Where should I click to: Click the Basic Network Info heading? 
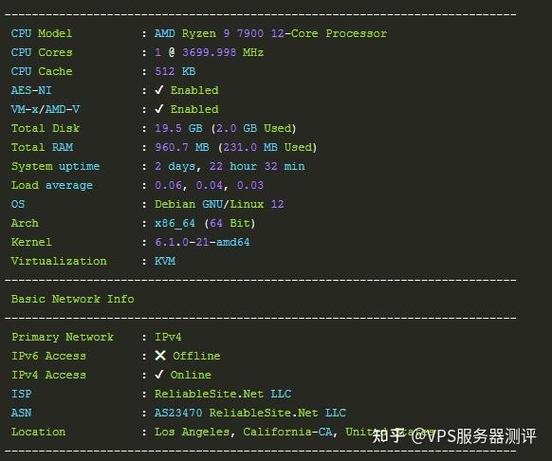pyautogui.click(x=73, y=299)
